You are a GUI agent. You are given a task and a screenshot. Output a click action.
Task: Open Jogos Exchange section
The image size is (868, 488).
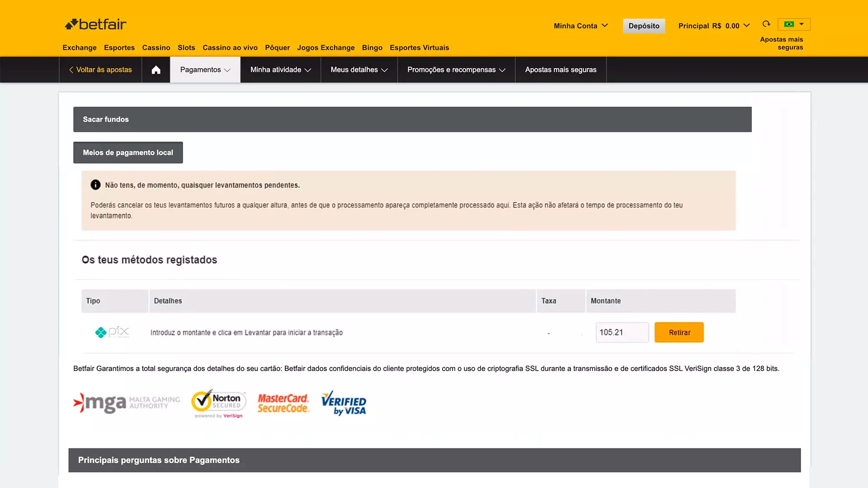coord(326,47)
